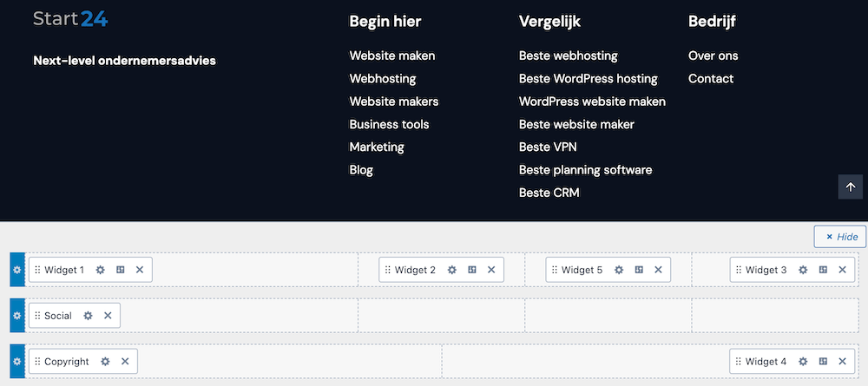Image resolution: width=868 pixels, height=386 pixels.
Task: Delete Widget 1 using the X
Action: click(x=140, y=270)
